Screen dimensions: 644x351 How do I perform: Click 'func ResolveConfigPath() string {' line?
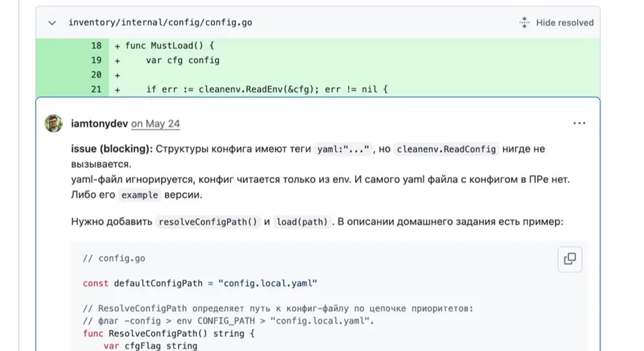tap(169, 334)
